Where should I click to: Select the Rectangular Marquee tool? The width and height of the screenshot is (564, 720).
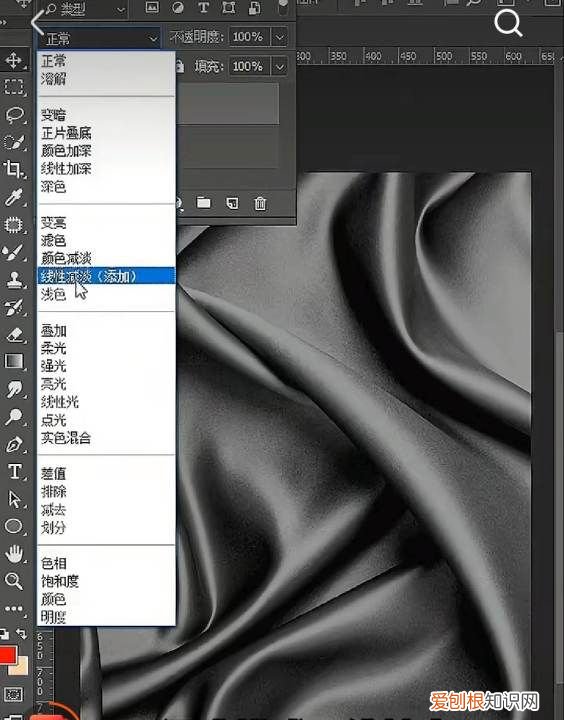pyautogui.click(x=13, y=87)
